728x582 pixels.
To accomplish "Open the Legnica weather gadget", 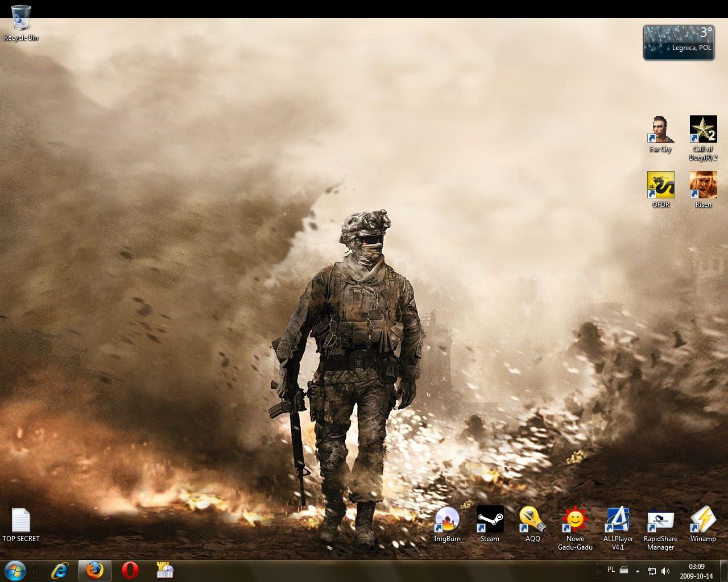I will pyautogui.click(x=679, y=43).
